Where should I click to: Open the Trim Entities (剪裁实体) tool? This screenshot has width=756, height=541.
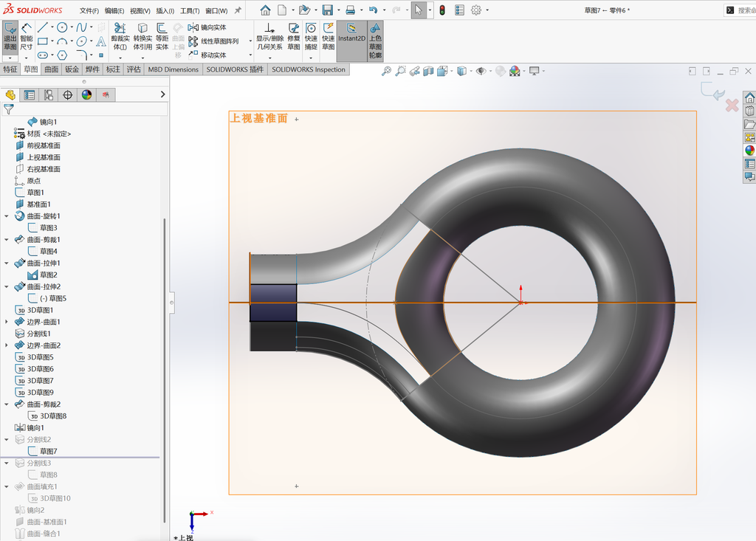coord(120,37)
